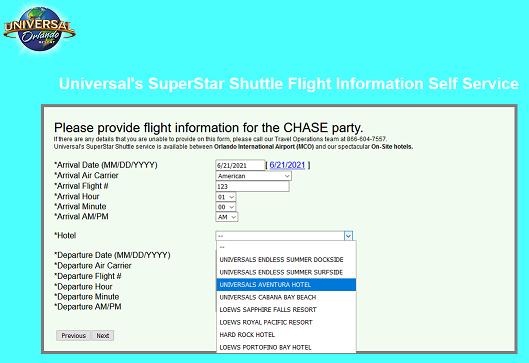
Task: Choose Universals Aventura Hotel from list
Action: coord(286,284)
